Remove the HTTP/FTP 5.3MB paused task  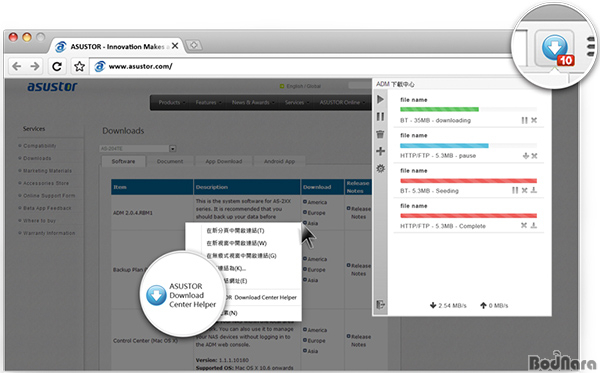535,156
